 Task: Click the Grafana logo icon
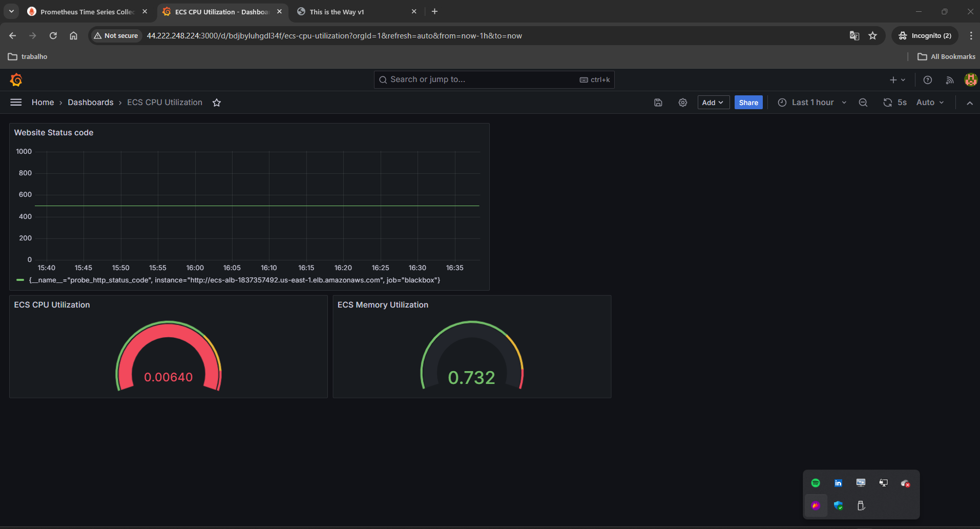tap(16, 80)
